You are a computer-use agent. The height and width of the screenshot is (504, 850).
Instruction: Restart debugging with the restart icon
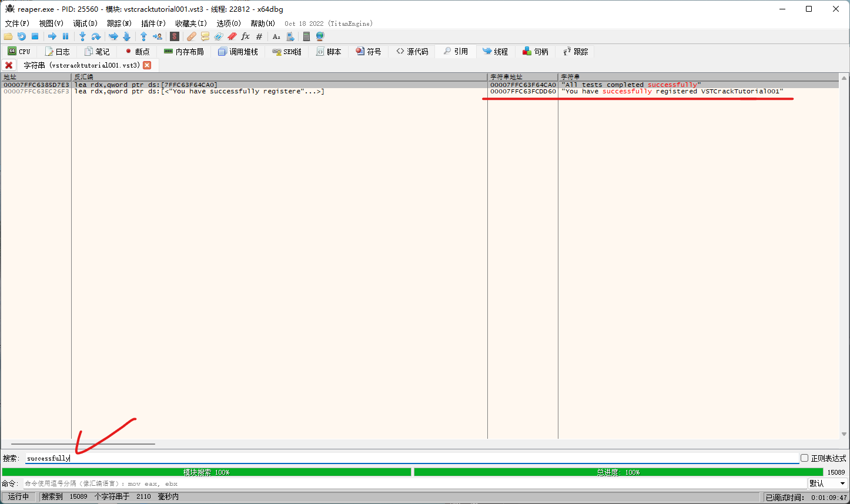pos(22,36)
